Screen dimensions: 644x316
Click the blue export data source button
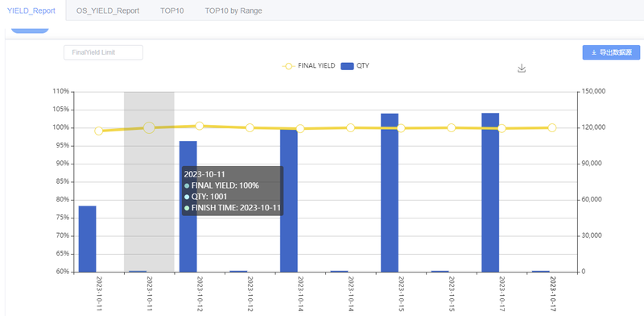611,52
